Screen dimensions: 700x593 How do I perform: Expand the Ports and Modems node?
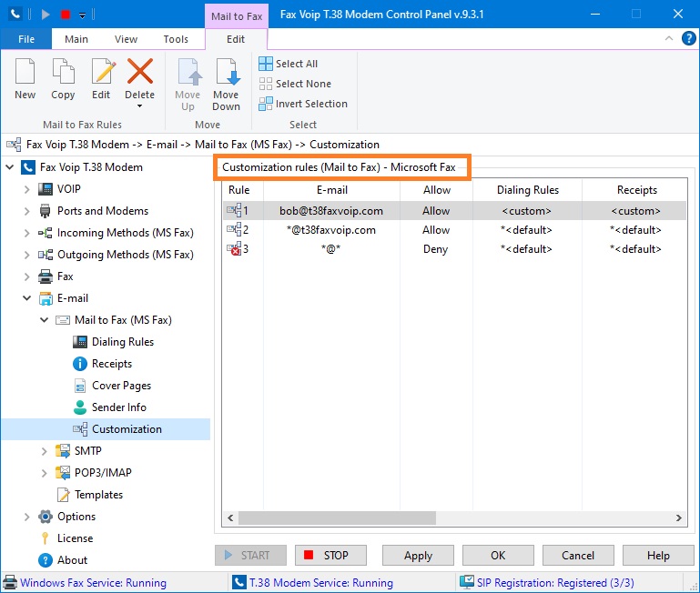point(26,211)
